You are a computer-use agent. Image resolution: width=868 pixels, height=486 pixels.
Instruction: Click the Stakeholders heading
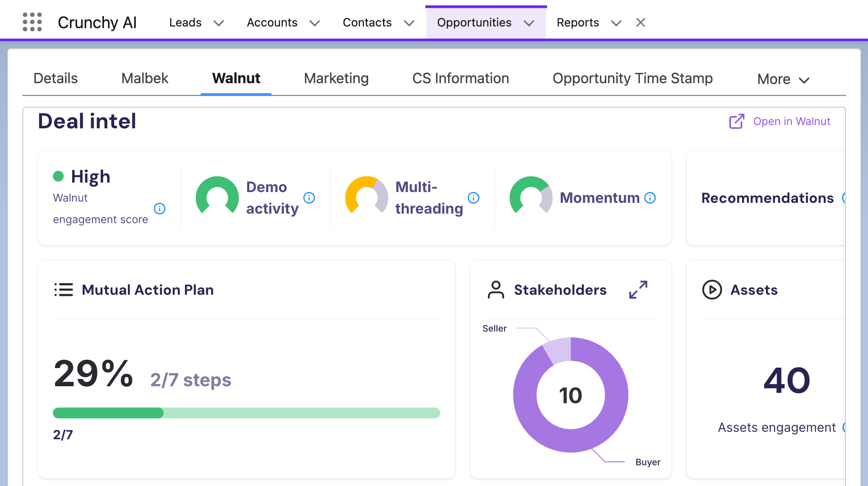pyautogui.click(x=560, y=290)
